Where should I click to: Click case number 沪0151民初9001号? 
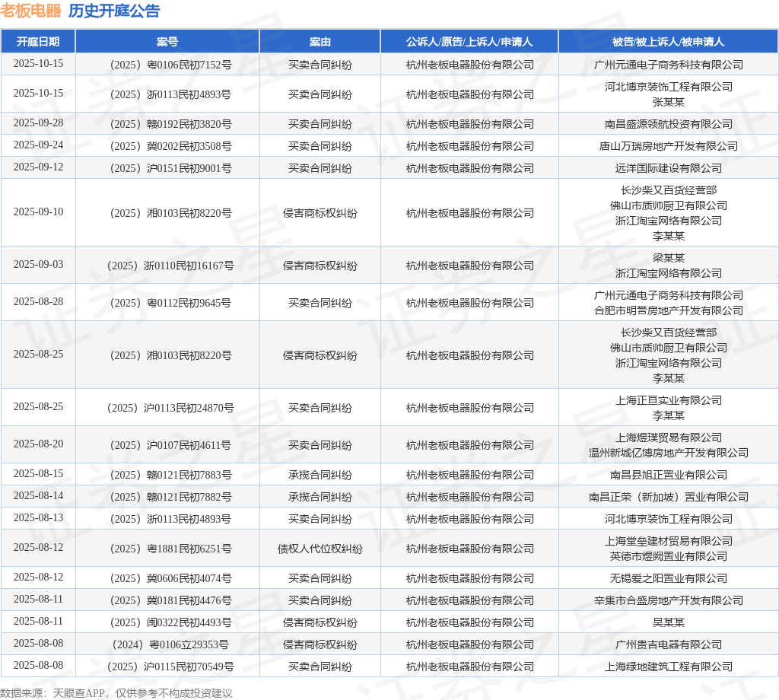(x=171, y=168)
